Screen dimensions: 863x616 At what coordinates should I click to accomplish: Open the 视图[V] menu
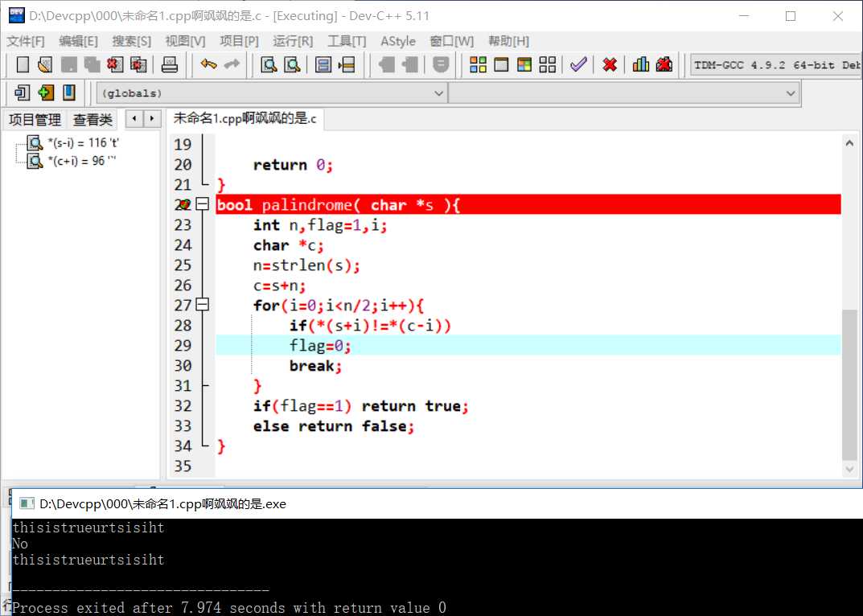185,41
